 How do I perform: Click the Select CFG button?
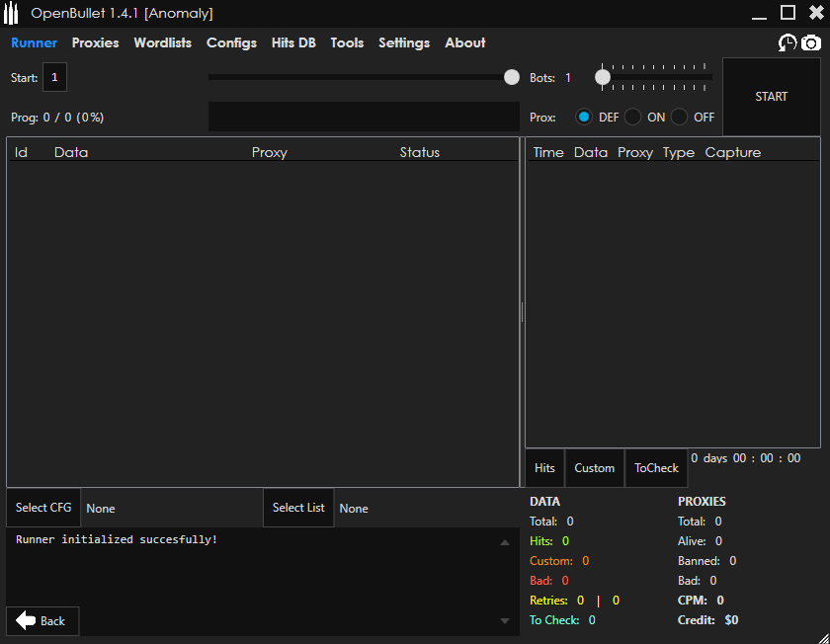(43, 508)
